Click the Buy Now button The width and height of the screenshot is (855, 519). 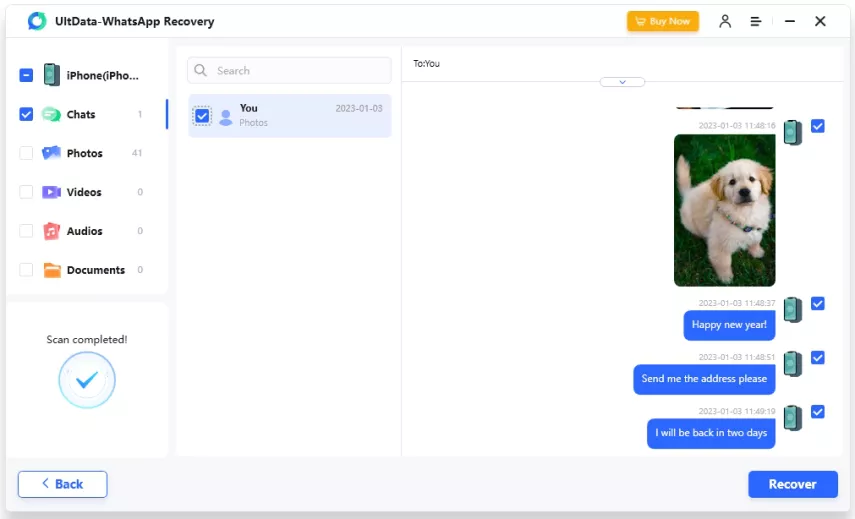[662, 21]
